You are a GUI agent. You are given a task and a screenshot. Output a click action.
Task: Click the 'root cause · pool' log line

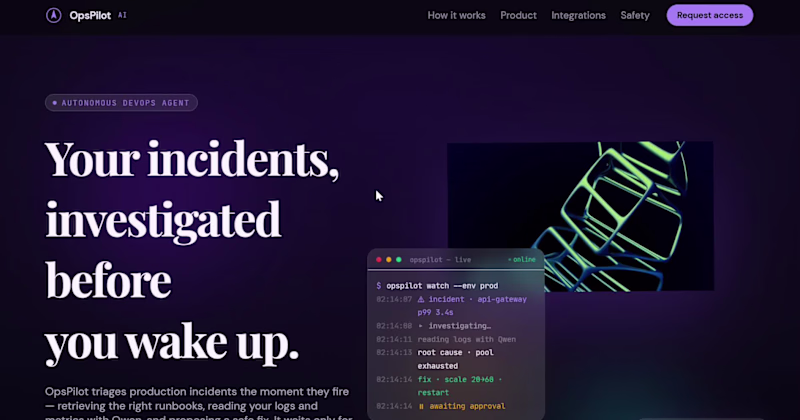[x=456, y=353]
